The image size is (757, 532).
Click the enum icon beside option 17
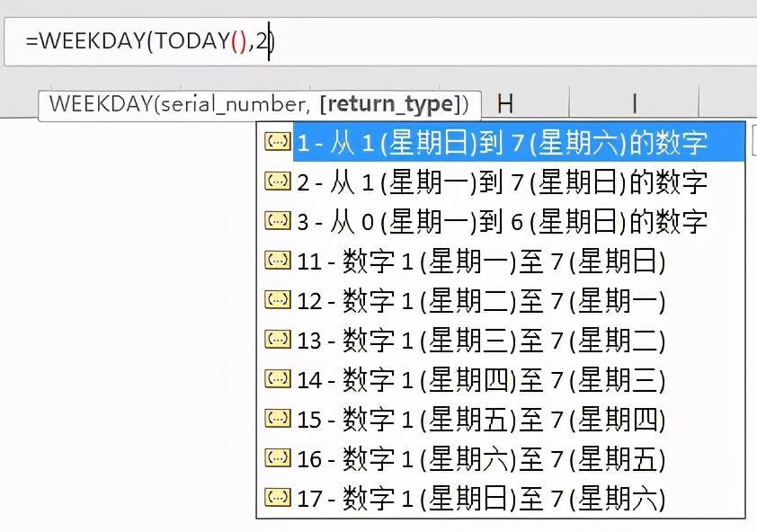click(278, 499)
